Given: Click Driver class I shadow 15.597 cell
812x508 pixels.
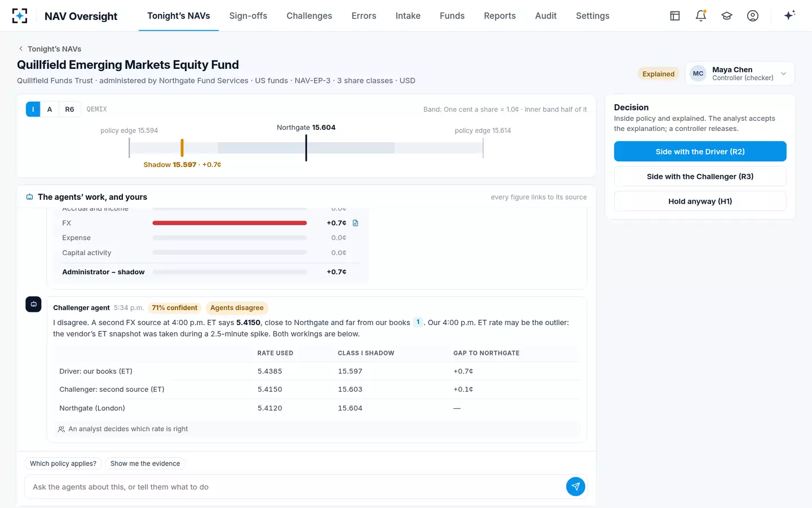Looking at the screenshot, I should 350,371.
